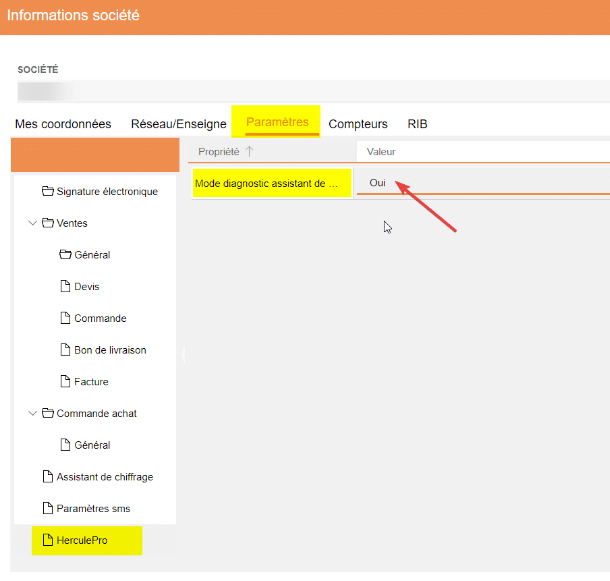Switch to the RIB tab
Screen dimensions: 610x581
417,124
